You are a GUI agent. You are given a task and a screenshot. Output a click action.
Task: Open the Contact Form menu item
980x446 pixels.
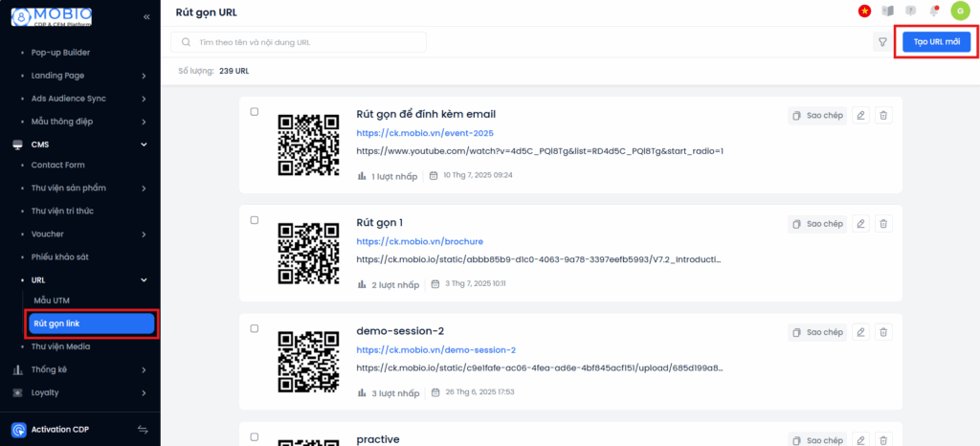click(57, 166)
